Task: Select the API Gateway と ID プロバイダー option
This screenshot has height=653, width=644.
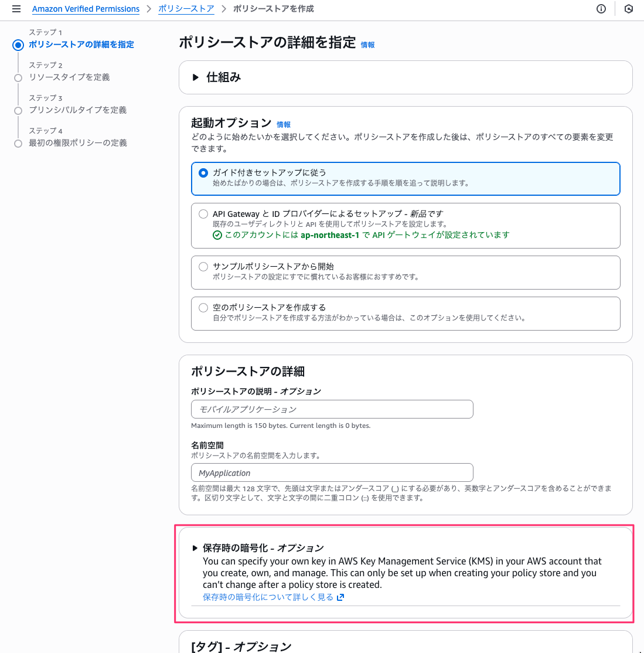Action: 203,213
